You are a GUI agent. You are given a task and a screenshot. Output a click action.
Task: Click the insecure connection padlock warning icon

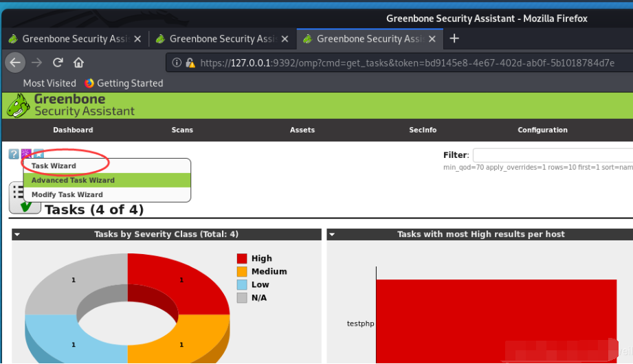pos(190,62)
